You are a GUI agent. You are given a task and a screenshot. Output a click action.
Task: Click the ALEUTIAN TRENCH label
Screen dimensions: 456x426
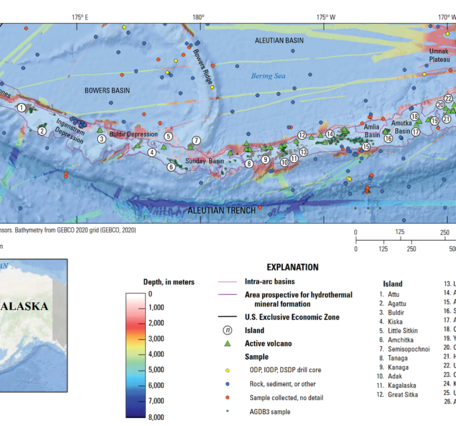pyautogui.click(x=221, y=211)
